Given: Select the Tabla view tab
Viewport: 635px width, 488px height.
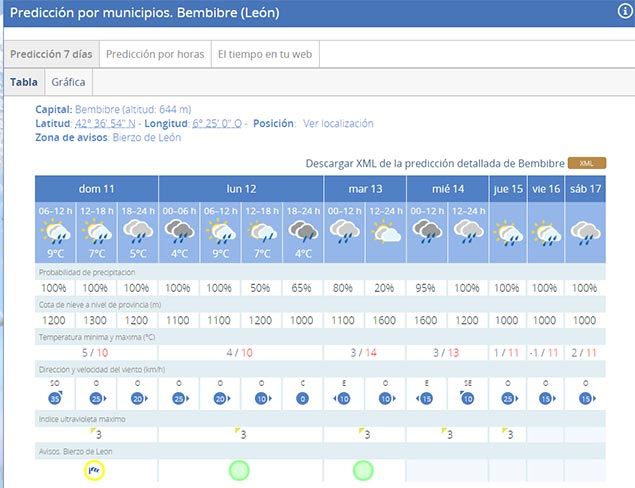Looking at the screenshot, I should [23, 82].
